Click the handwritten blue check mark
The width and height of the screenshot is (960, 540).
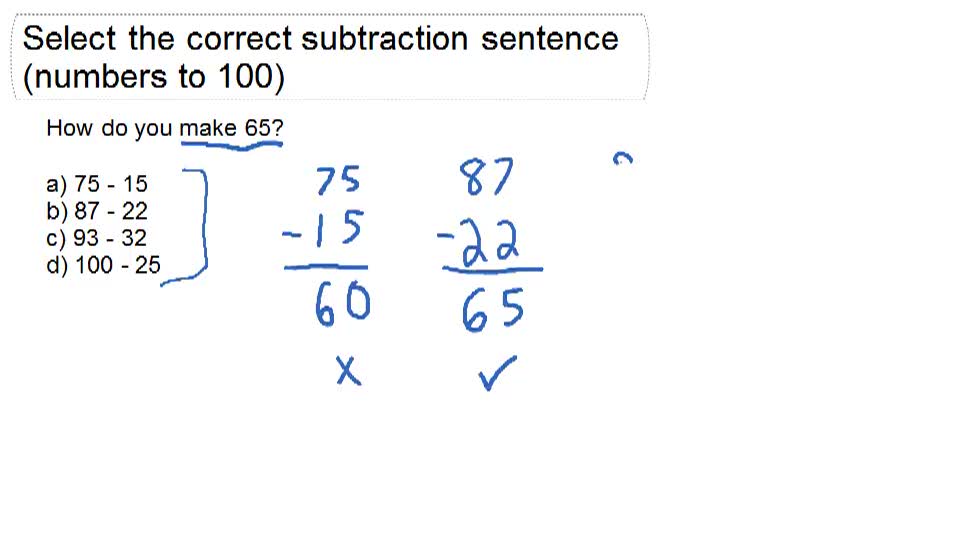click(x=497, y=375)
